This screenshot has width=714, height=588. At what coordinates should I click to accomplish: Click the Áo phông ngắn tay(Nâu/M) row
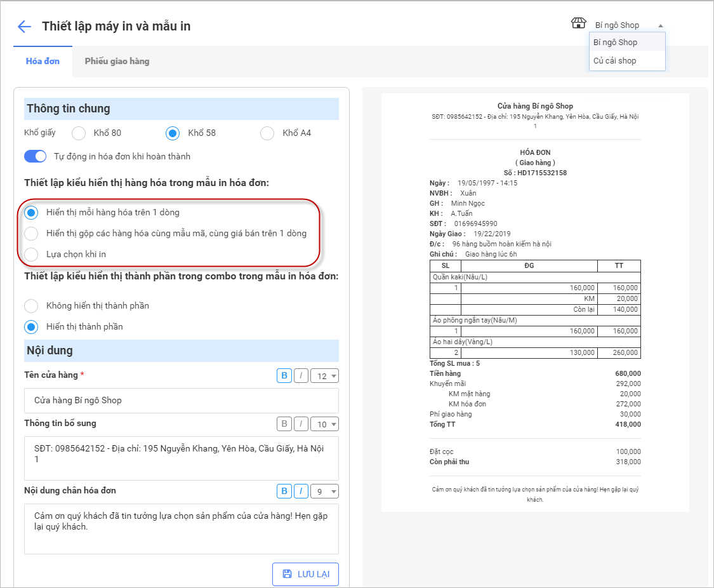pos(535,320)
